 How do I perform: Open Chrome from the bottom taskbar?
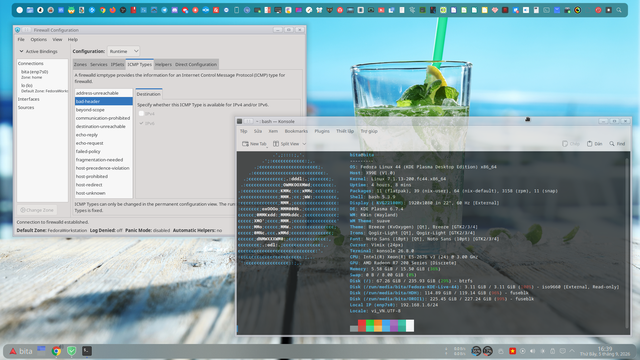click(x=56, y=351)
